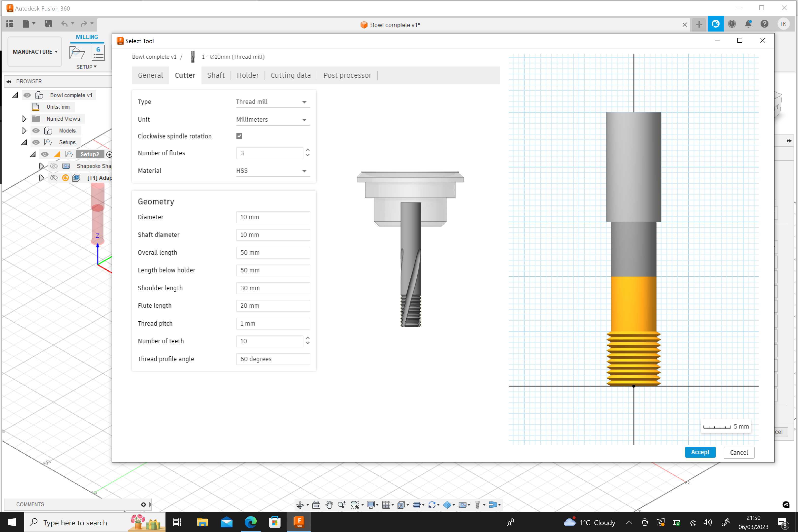Open the Material dropdown showing HSS
Image resolution: width=798 pixels, height=532 pixels.
click(x=273, y=171)
